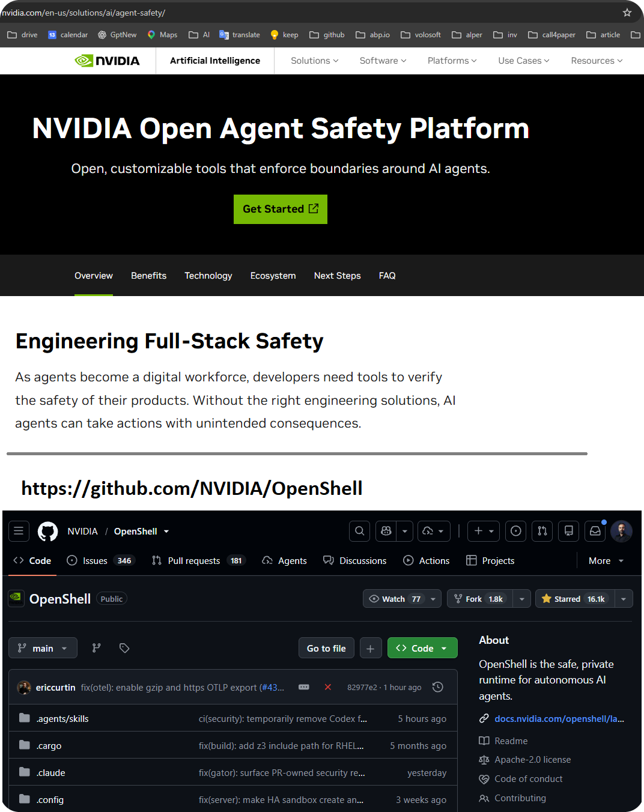This screenshot has height=812, width=644.
Task: Click the Get Started button
Action: 281,209
